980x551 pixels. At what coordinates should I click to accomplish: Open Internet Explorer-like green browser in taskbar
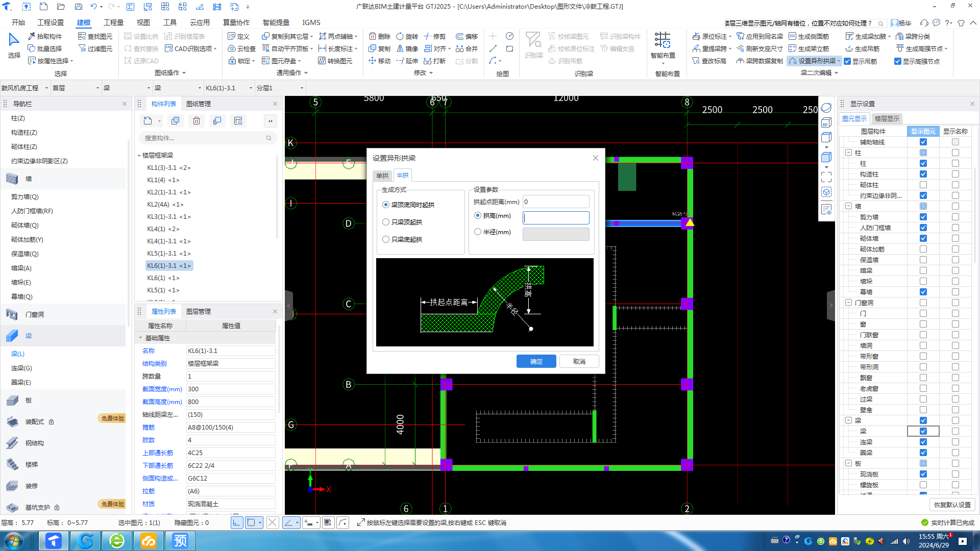117,540
